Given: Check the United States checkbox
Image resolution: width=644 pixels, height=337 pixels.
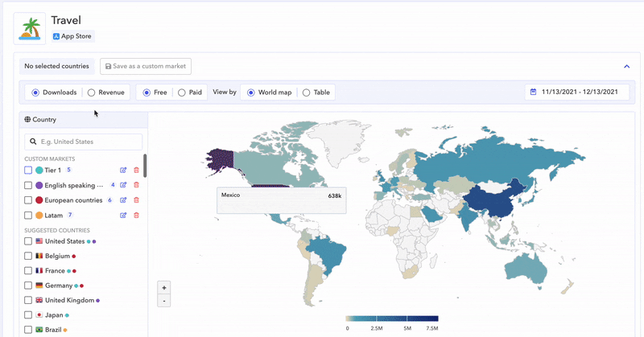Looking at the screenshot, I should 29,241.
